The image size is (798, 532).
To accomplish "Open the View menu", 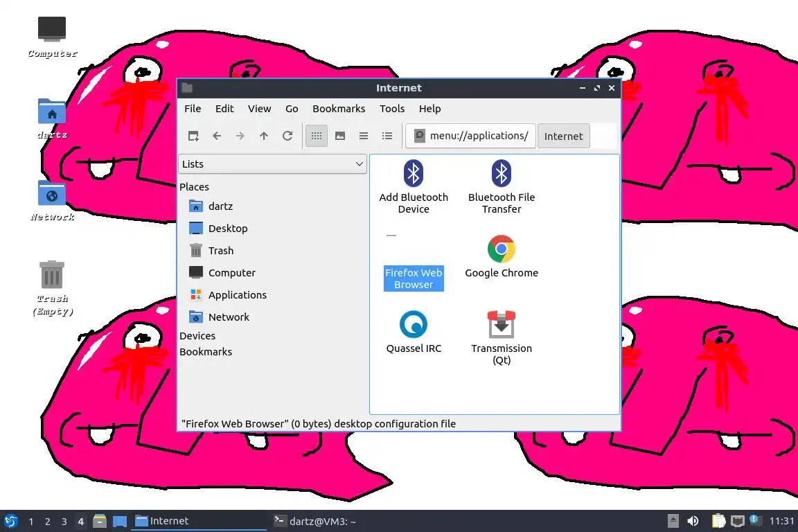I will point(260,109).
